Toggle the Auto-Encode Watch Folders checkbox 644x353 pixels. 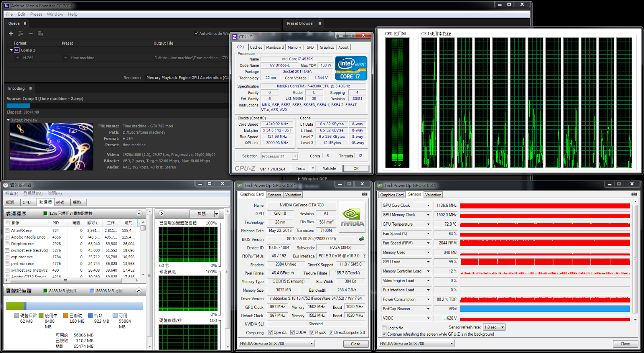196,33
